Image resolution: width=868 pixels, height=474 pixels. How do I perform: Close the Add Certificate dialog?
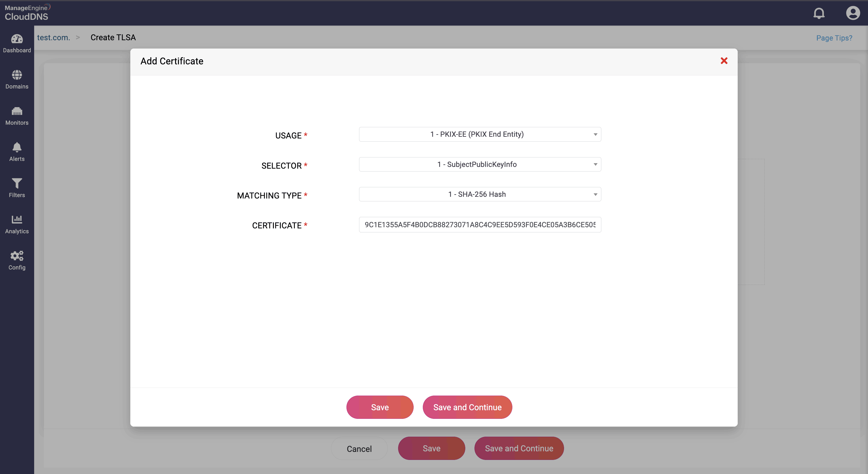click(724, 61)
